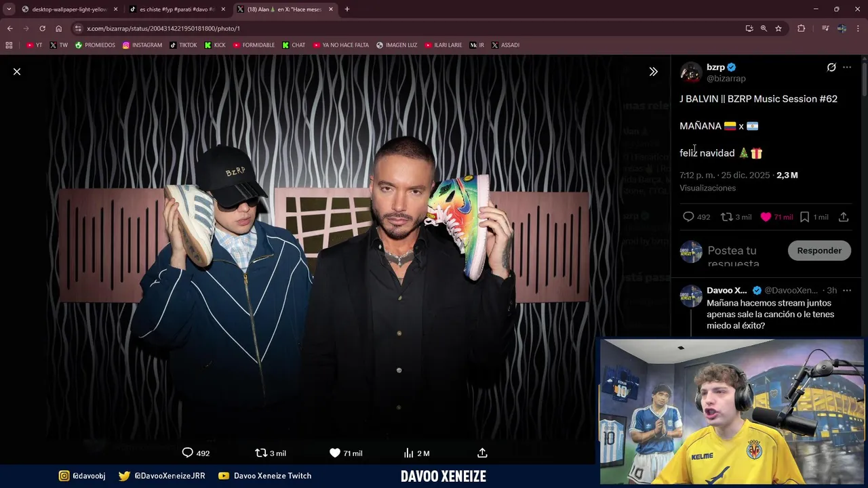Open Davoo X... reply author name
This screenshot has width=868, height=488.
tap(727, 290)
